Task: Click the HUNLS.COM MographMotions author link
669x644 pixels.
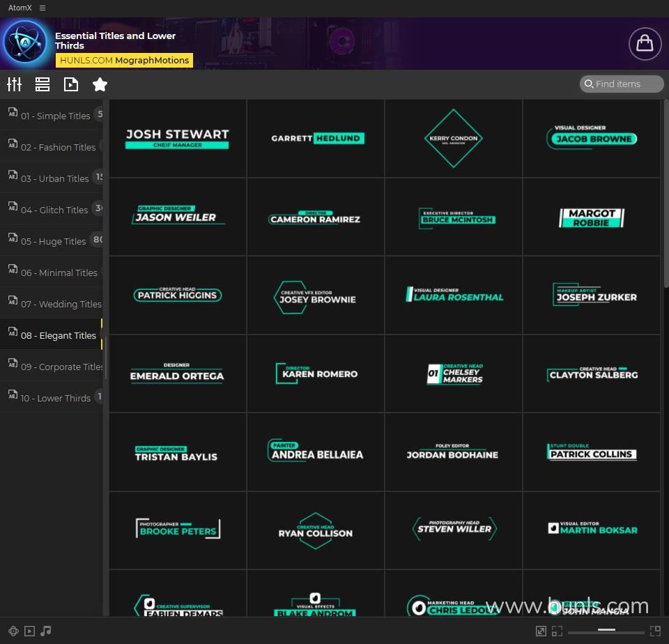Action: point(124,61)
